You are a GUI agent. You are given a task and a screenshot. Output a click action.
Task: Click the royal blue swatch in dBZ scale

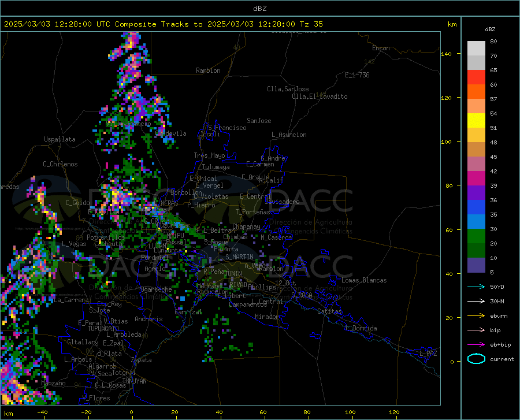click(x=476, y=207)
